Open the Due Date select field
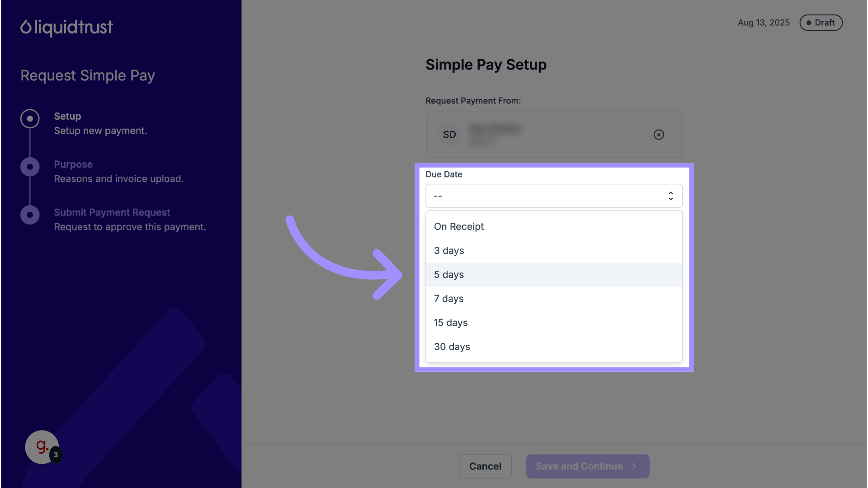Image resolution: width=868 pixels, height=488 pixels. point(547,196)
